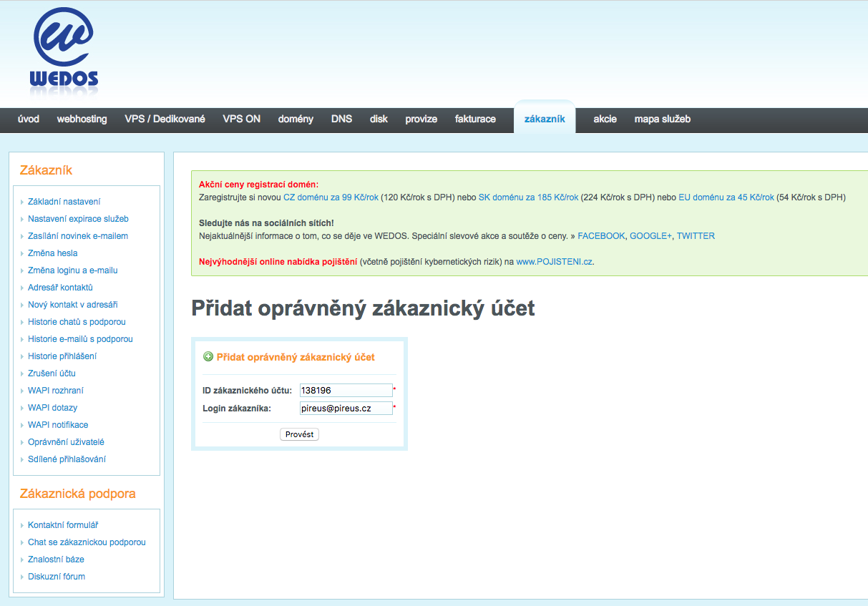This screenshot has height=606, width=868.
Task: Click the CZ doménu za 99 Kč/rok link
Action: (331, 197)
